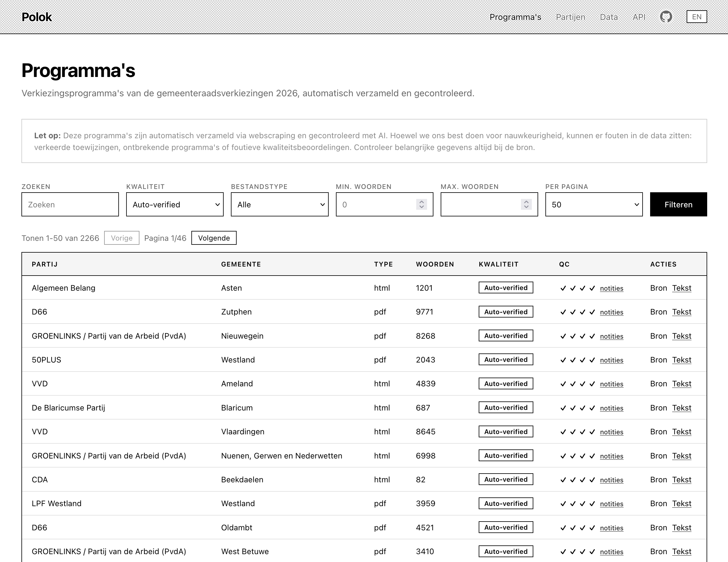The width and height of the screenshot is (728, 562).
Task: Open the GitHub icon link
Action: (x=666, y=17)
